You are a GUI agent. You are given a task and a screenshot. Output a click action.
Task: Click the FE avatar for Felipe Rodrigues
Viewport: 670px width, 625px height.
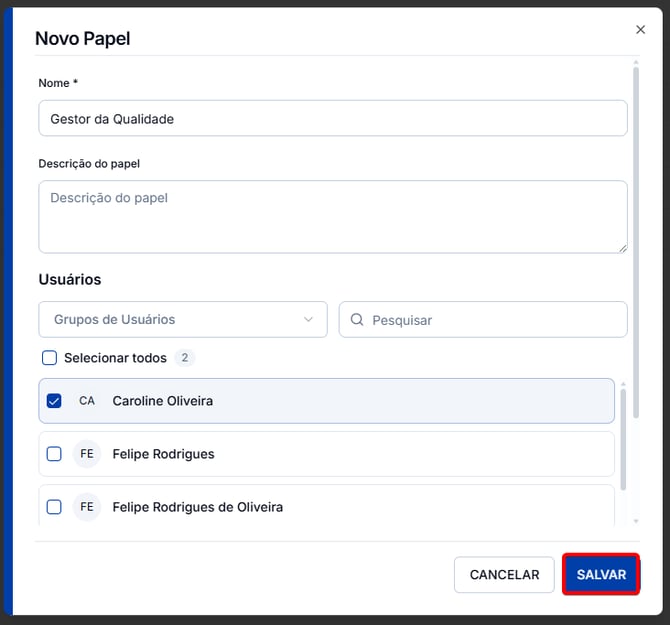click(87, 454)
